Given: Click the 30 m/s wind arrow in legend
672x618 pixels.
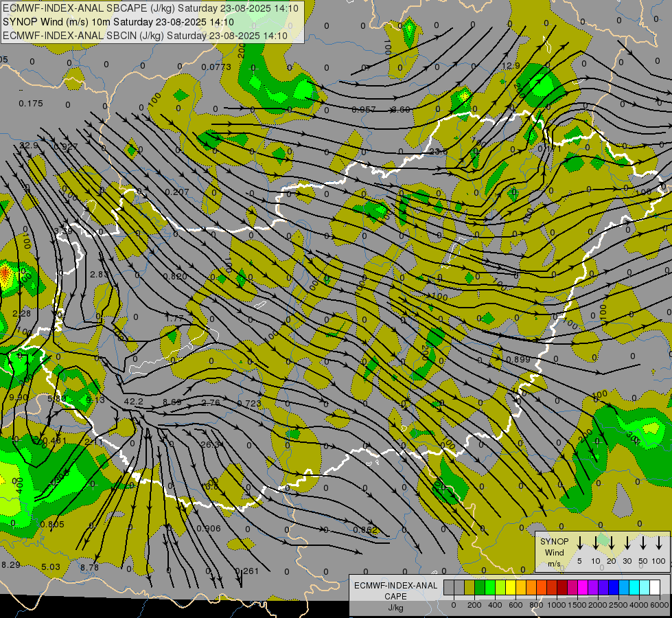Looking at the screenshot, I should (627, 543).
